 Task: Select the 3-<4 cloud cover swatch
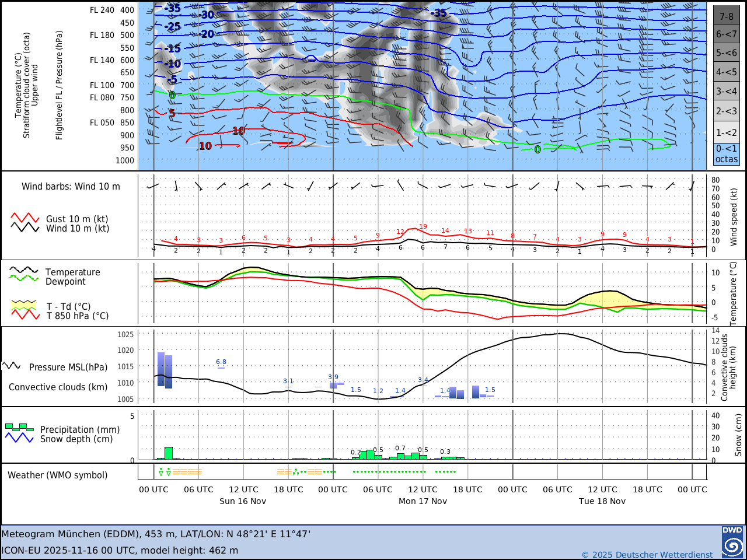tap(727, 91)
